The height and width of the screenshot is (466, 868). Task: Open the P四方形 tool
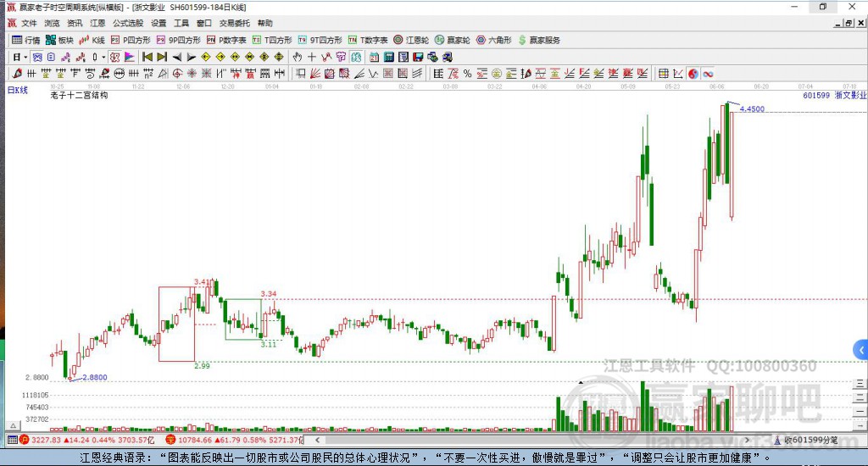coord(131,40)
